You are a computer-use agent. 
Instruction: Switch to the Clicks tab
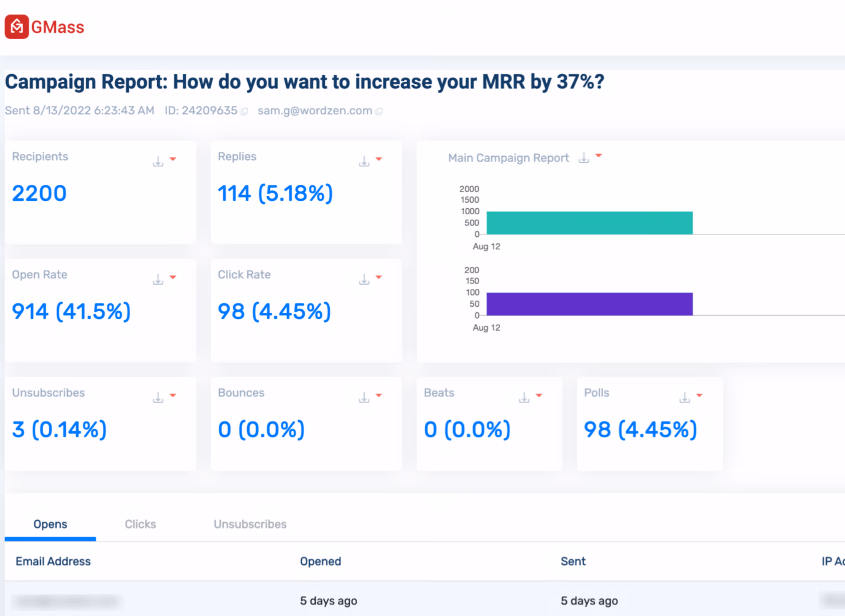pos(140,524)
